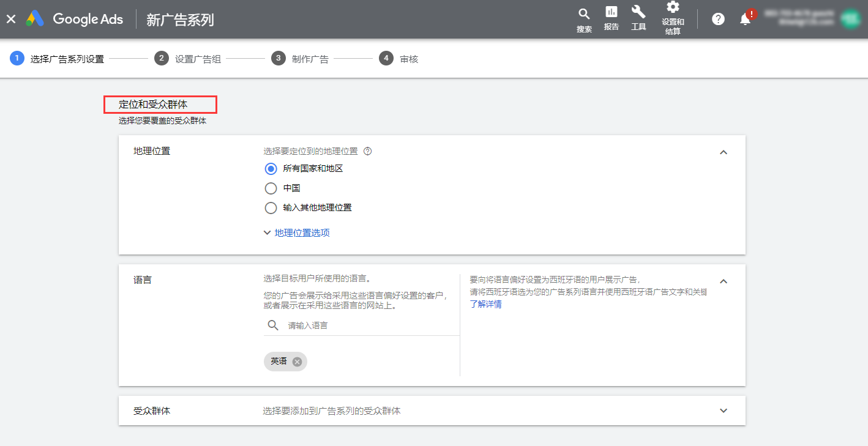Collapse the 语言 section
This screenshot has height=446, width=868.
click(724, 281)
